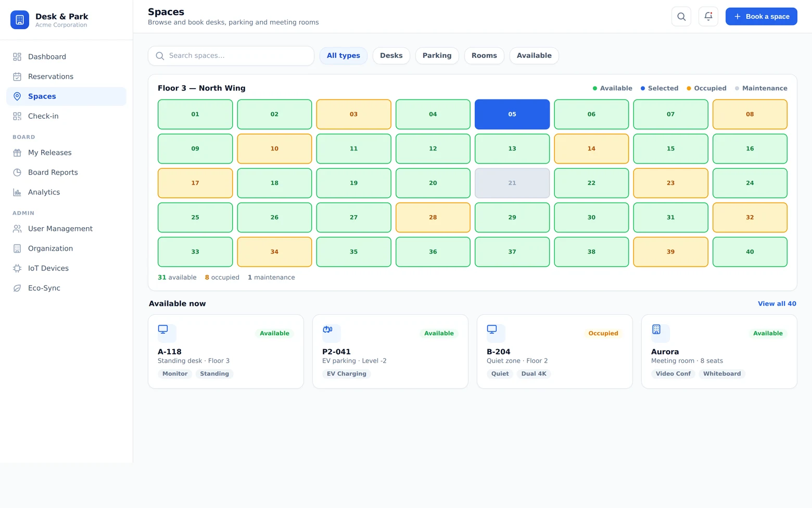Open the Aurora meeting room card
This screenshot has width=812, height=508.
pyautogui.click(x=719, y=351)
